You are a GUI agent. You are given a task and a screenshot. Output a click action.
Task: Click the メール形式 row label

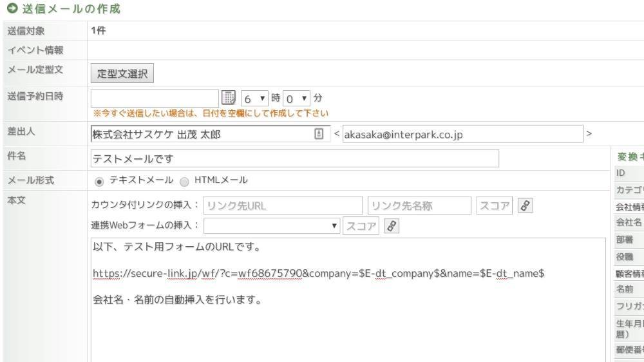pyautogui.click(x=30, y=180)
